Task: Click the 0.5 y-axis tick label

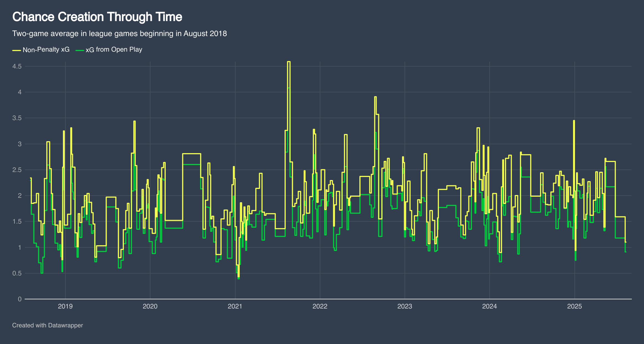Action: click(x=17, y=273)
